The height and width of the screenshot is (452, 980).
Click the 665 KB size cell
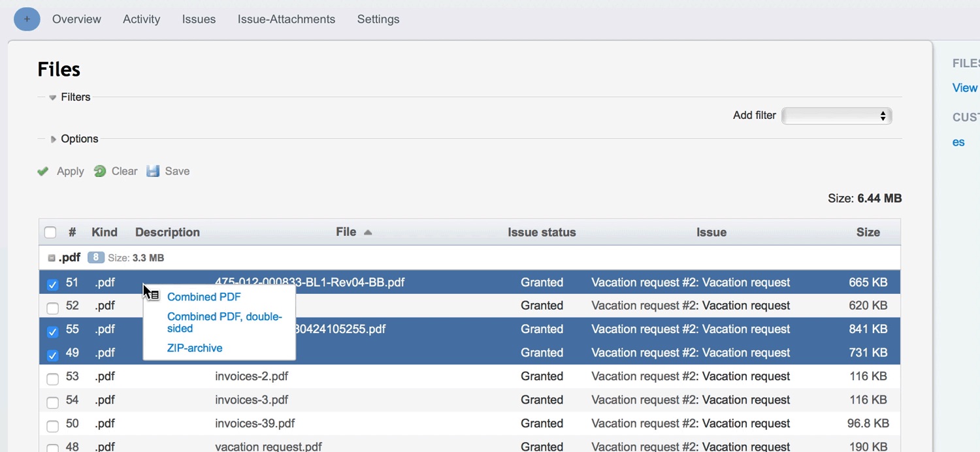point(868,282)
